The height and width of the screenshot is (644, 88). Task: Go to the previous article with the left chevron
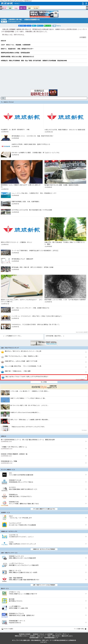pos(3,336)
